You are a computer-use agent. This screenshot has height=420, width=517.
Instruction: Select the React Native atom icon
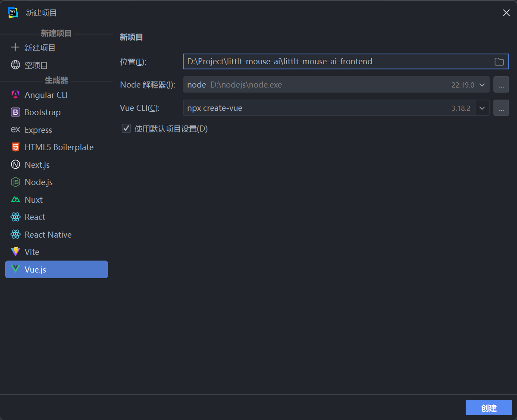(x=16, y=235)
